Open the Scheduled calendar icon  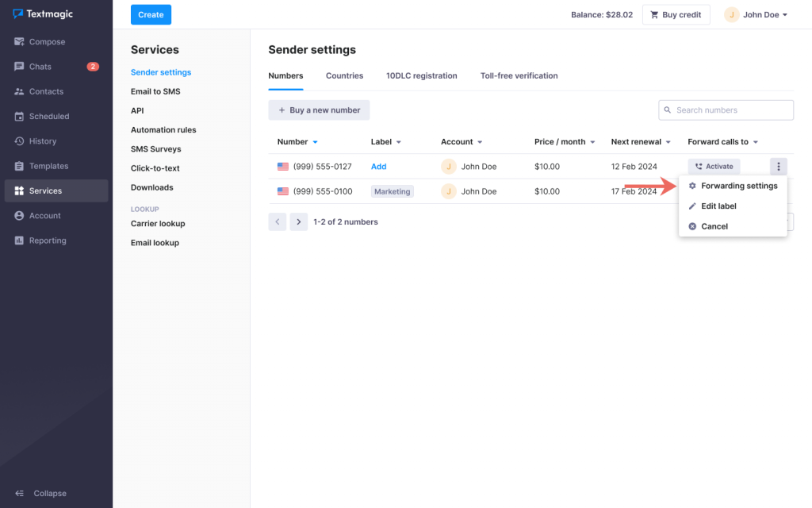point(19,117)
